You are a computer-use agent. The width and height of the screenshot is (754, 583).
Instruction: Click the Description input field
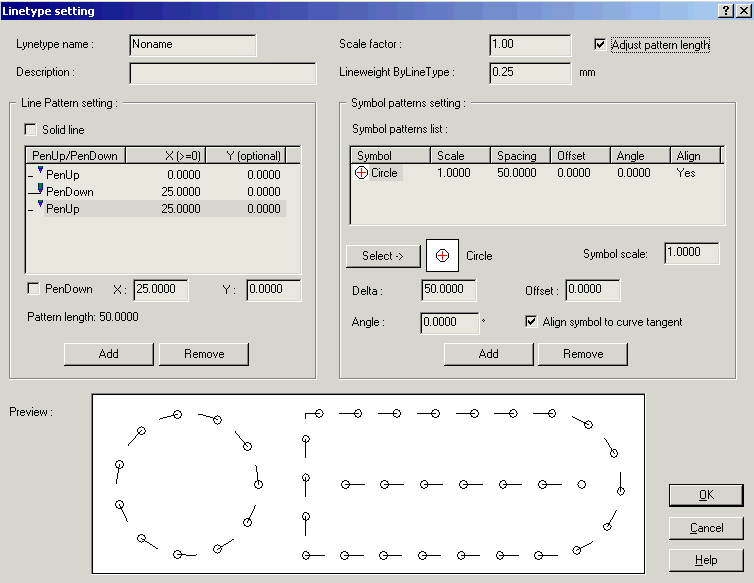click(223, 73)
